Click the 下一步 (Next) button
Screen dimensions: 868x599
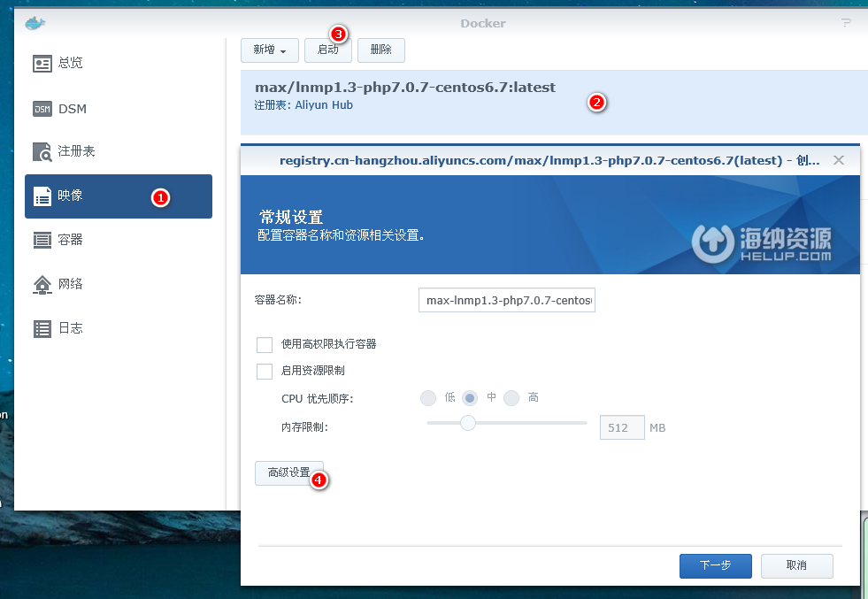click(x=715, y=565)
